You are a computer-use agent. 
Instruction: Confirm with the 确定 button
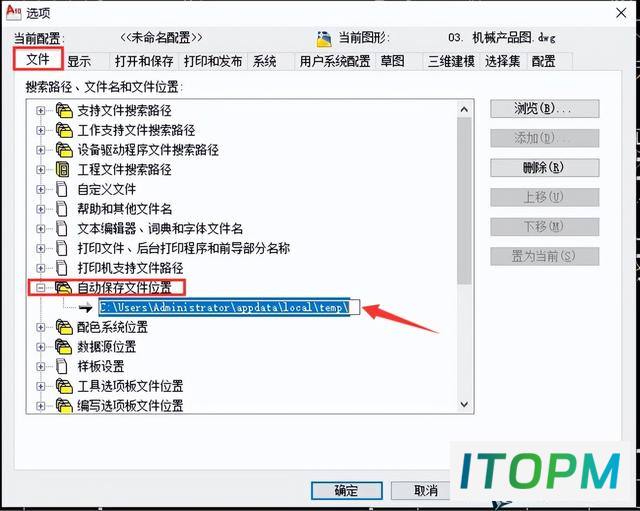click(347, 490)
